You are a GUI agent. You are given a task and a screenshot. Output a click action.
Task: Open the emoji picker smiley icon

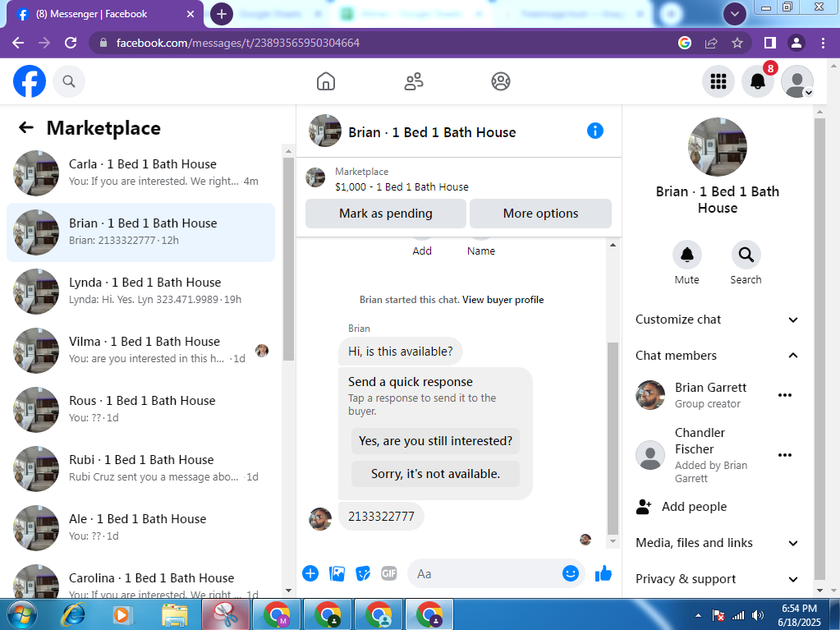coord(571,574)
